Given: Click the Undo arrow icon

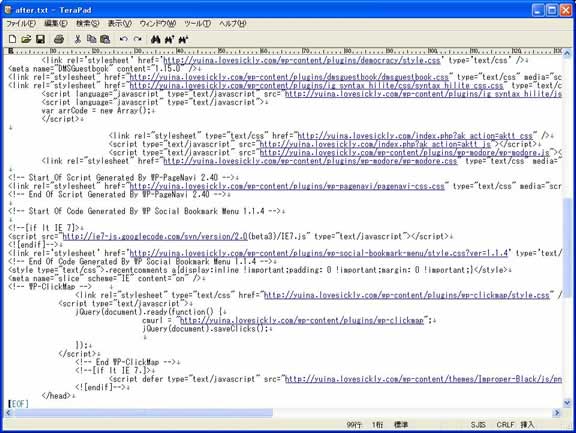Looking at the screenshot, I should [x=123, y=39].
